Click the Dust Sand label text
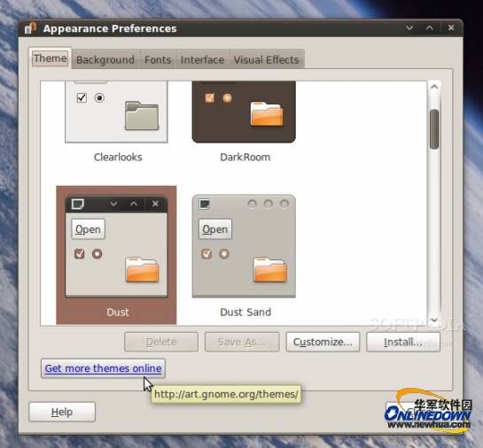 pos(245,312)
